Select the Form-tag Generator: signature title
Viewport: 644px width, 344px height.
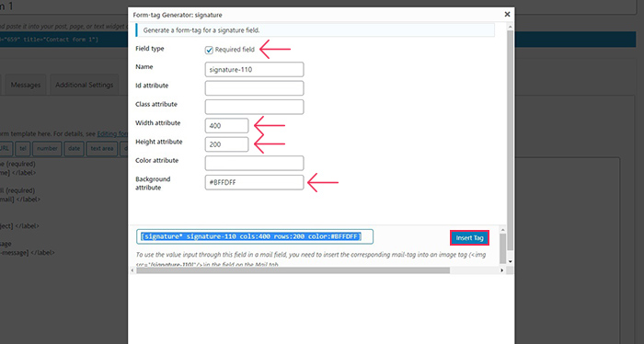tap(178, 15)
